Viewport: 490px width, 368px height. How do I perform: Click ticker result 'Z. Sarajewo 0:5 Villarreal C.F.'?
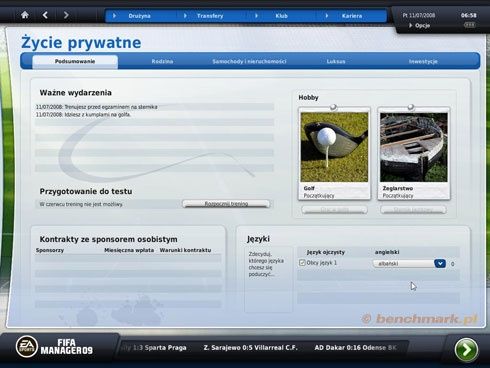click(x=250, y=348)
